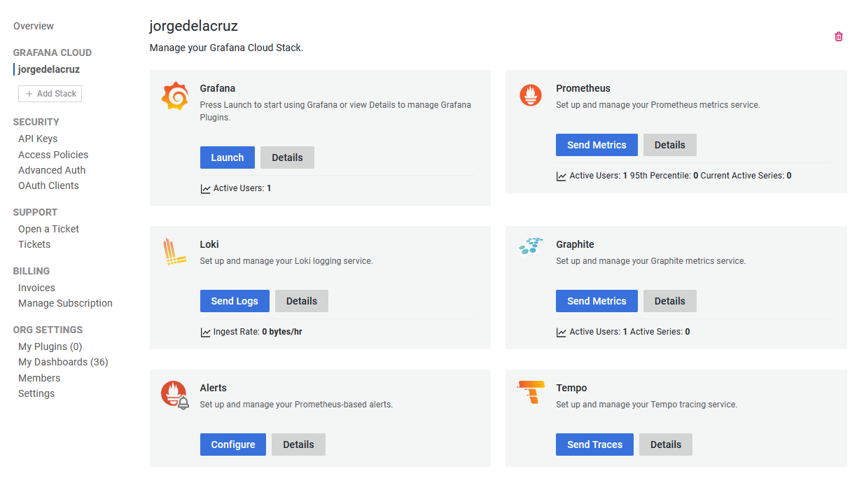Open My Dashboards (36)
Viewport: 864px width, 504px height.
(63, 362)
